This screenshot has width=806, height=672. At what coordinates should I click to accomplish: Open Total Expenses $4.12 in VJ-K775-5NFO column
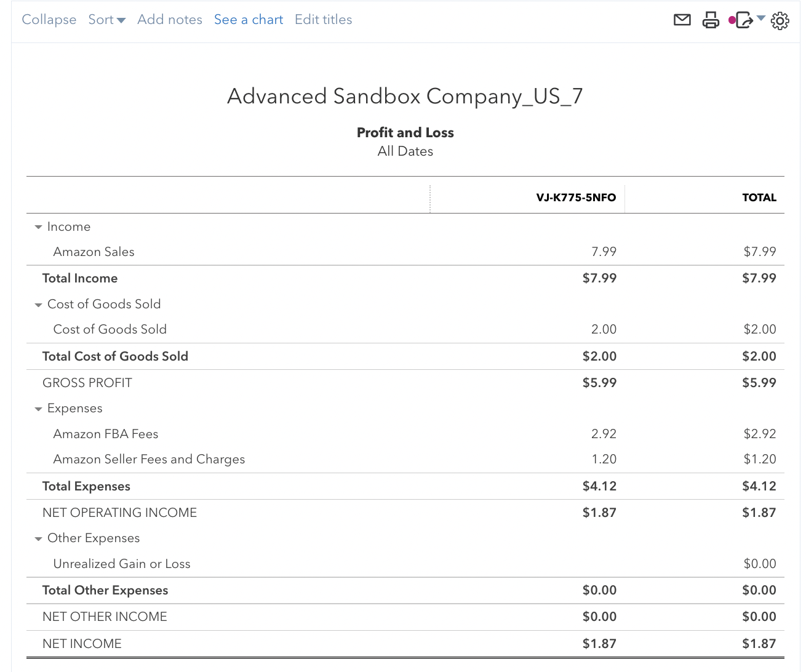(x=599, y=486)
